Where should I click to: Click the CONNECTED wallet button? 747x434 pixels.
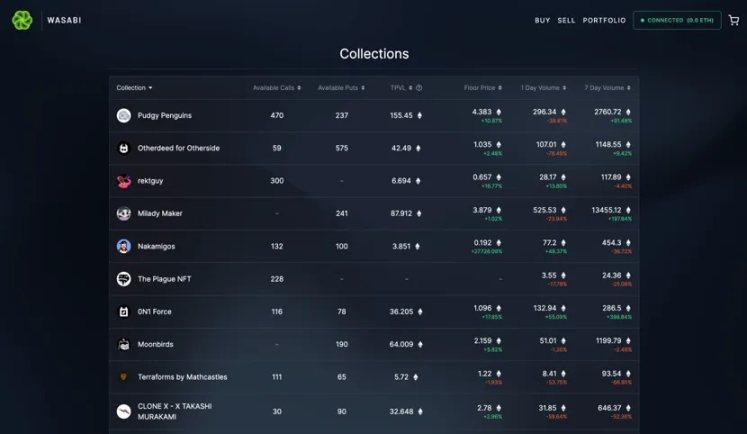[677, 20]
